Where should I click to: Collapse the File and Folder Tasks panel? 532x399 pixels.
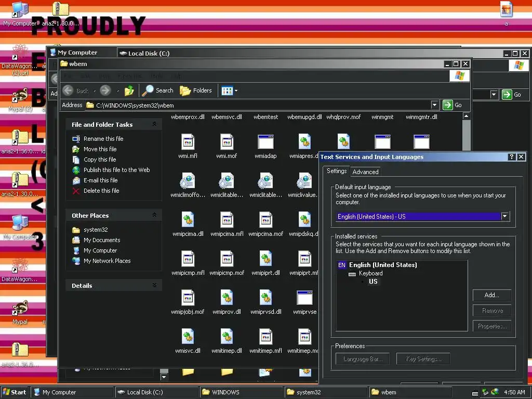click(154, 124)
